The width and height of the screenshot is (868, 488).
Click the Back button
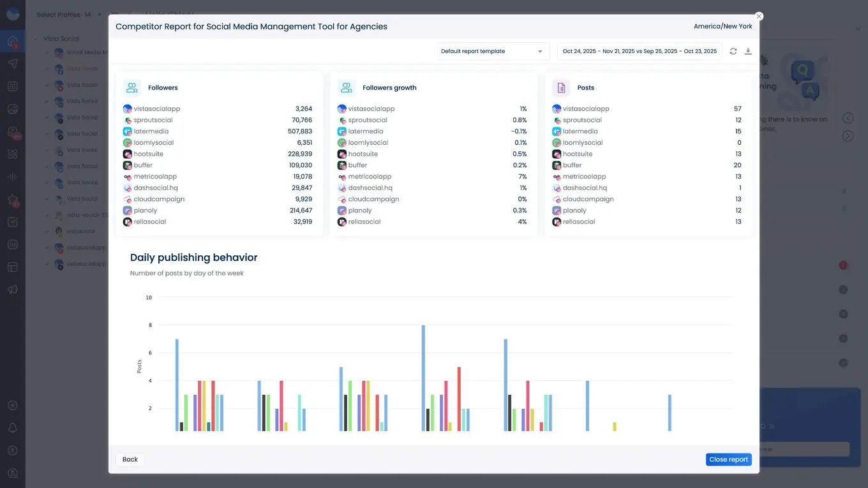(x=130, y=459)
